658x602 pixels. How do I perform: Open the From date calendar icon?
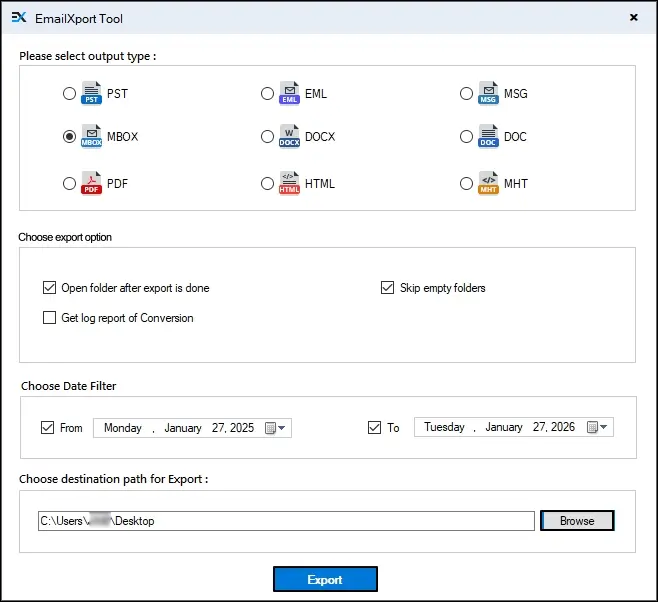tap(271, 428)
